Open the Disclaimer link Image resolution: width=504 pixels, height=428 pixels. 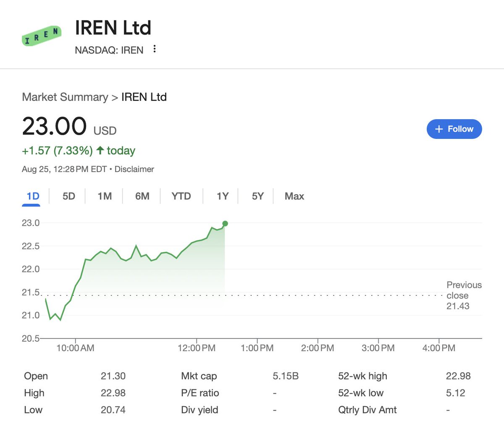click(x=134, y=169)
